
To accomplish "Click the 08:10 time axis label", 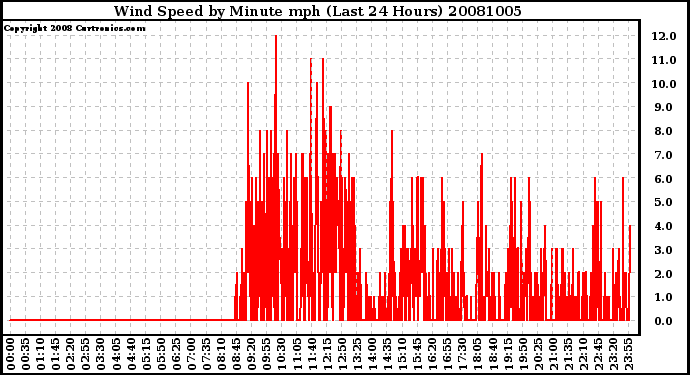I will point(221,354).
